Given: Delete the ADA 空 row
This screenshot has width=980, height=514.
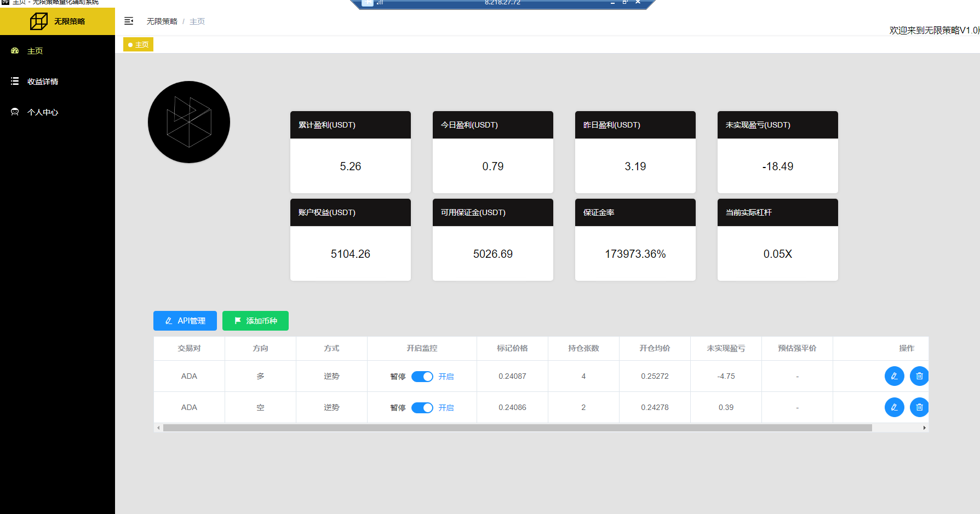Looking at the screenshot, I should coord(919,407).
